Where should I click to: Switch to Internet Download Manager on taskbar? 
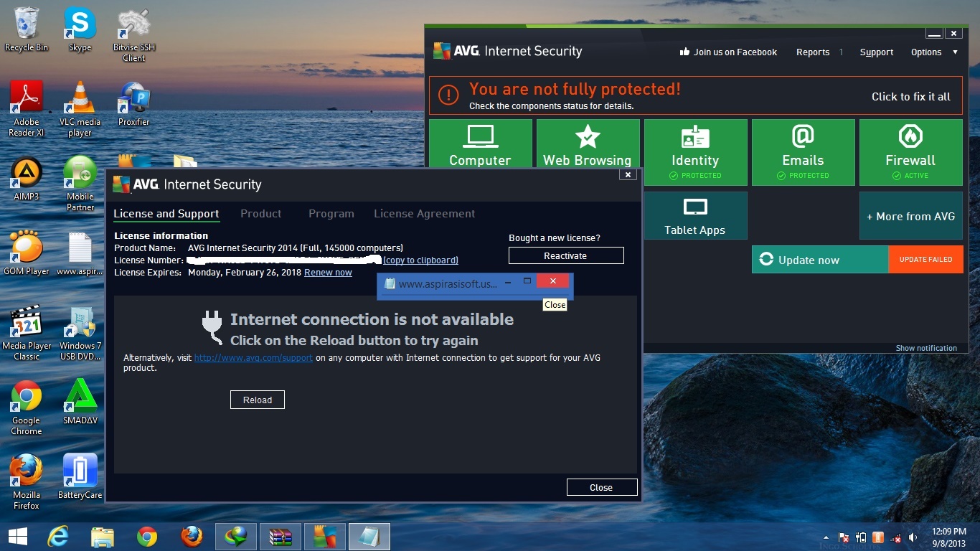[236, 536]
